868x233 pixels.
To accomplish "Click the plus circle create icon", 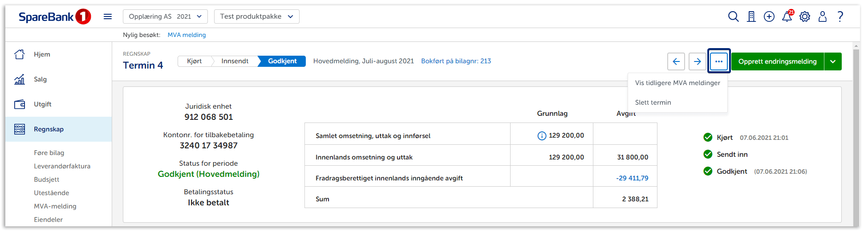I will click(769, 17).
